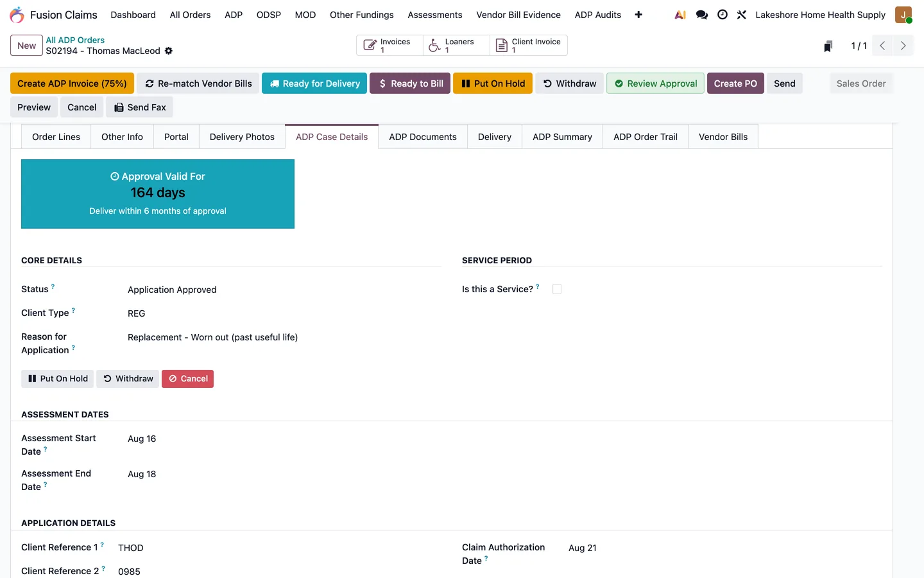Click the Fusion Claims app logo icon
The image size is (924, 578).
tap(17, 15)
